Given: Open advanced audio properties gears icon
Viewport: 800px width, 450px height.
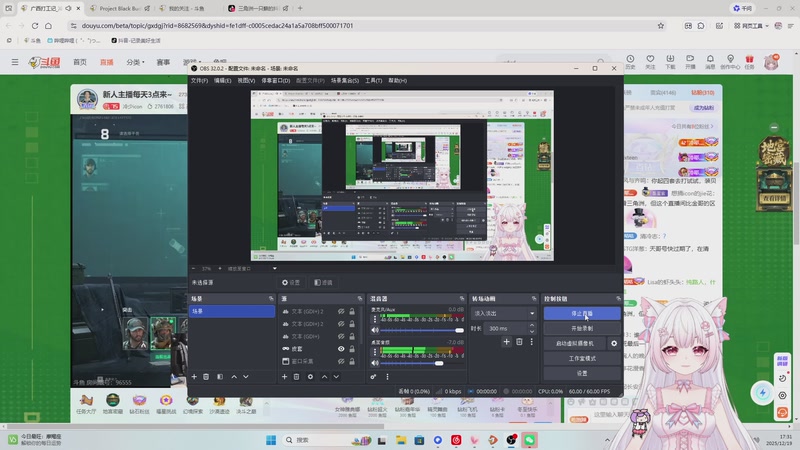Looking at the screenshot, I should [373, 377].
